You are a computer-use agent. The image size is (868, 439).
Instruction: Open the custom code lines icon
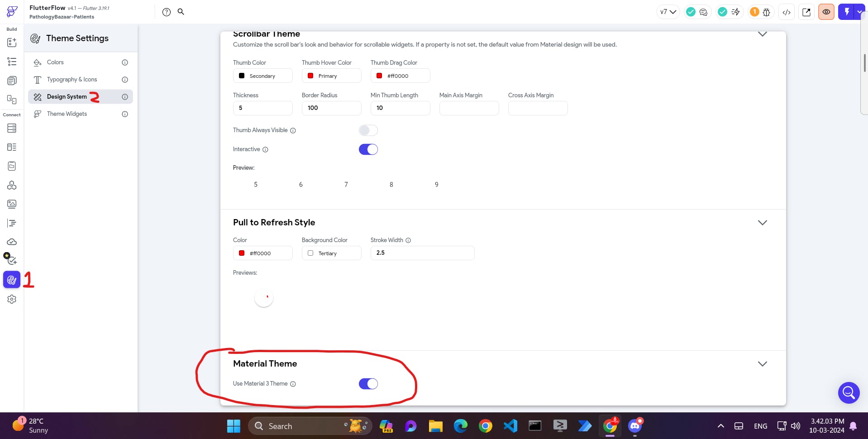pos(12,223)
